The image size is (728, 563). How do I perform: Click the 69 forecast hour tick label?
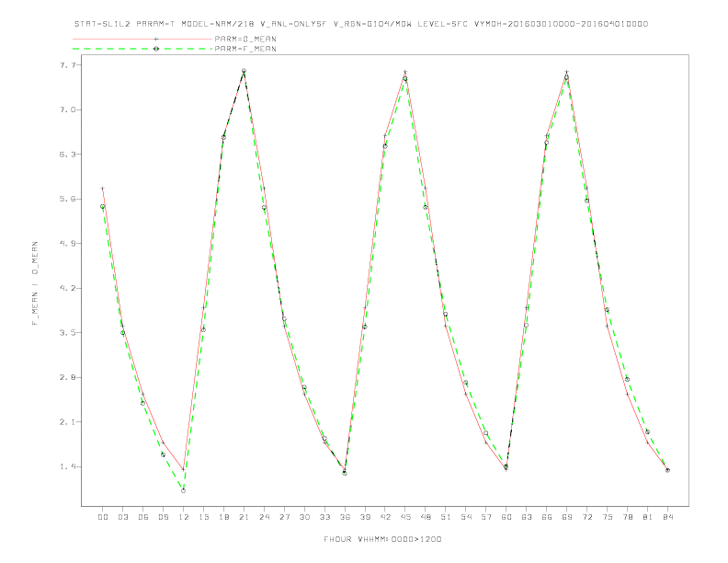click(x=567, y=517)
